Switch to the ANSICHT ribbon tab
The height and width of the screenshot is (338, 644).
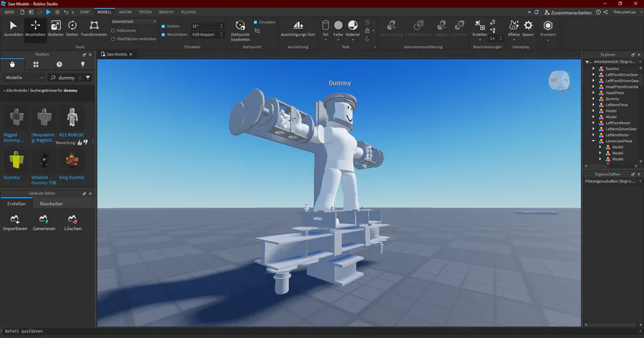[166, 12]
